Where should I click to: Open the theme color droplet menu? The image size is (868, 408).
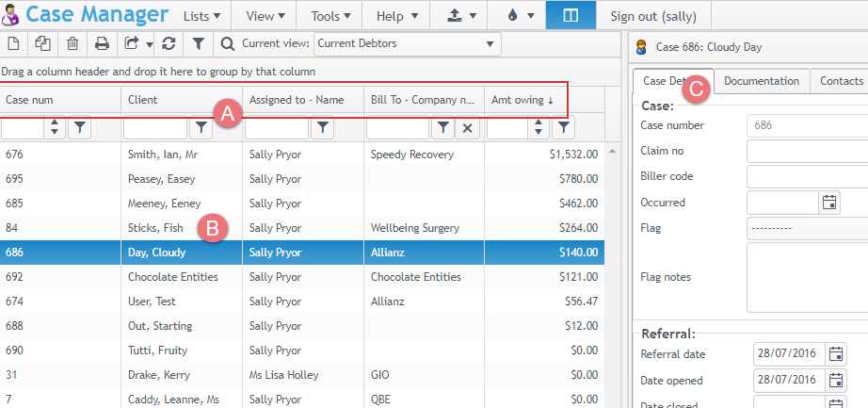click(517, 15)
